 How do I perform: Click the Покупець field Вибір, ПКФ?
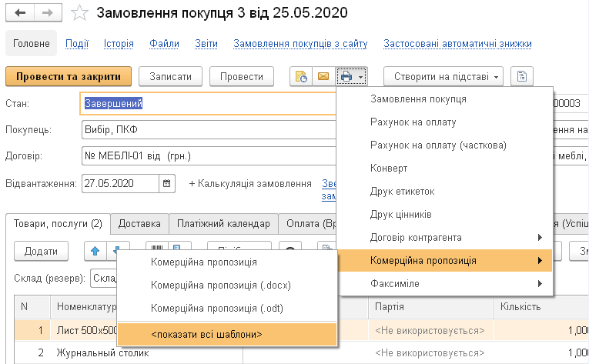point(209,129)
